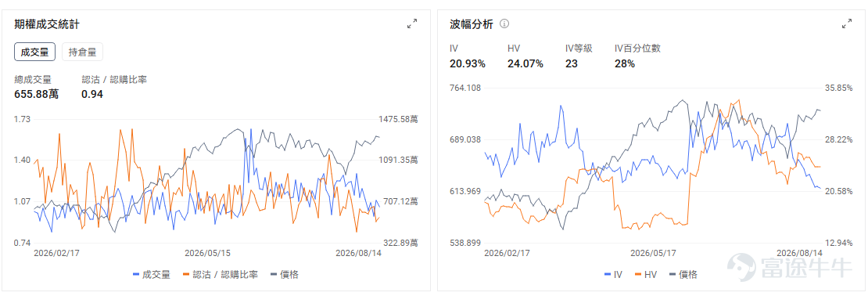Click the HV 24.07% value
Screen dimensions: 868x296
pos(525,63)
